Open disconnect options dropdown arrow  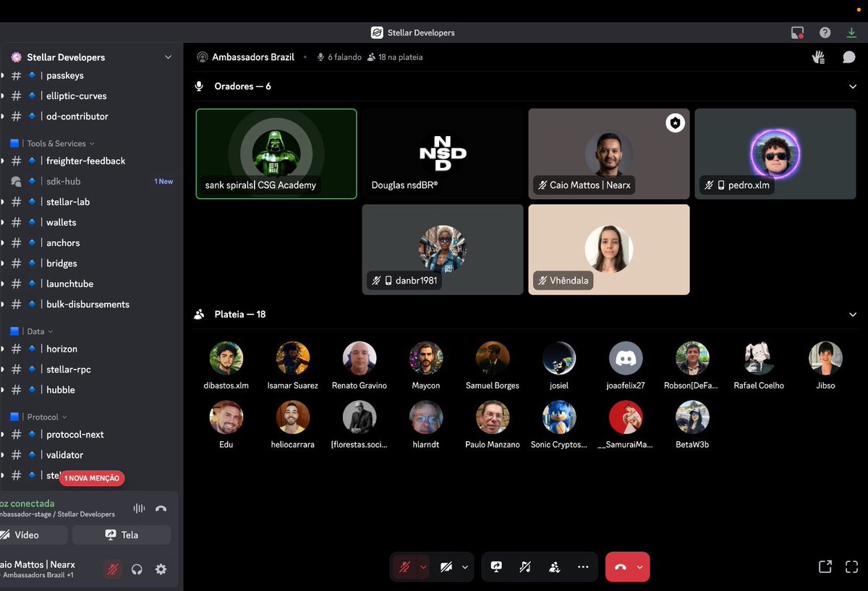[640, 567]
